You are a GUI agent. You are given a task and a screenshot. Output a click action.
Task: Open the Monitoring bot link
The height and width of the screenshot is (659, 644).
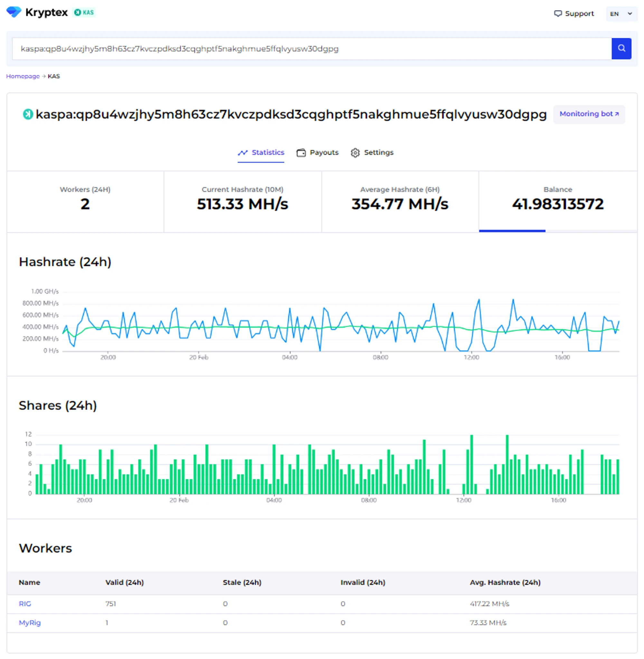(589, 114)
